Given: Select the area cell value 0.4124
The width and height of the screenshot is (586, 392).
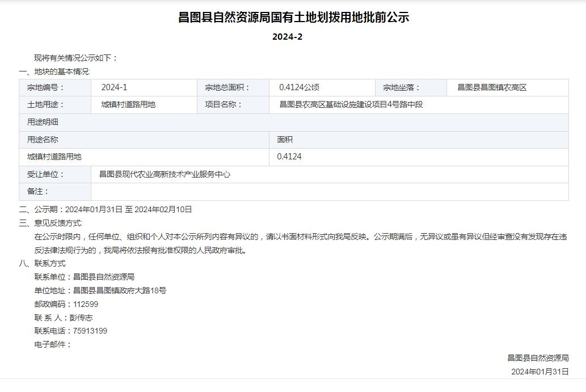Looking at the screenshot, I should click(289, 157).
